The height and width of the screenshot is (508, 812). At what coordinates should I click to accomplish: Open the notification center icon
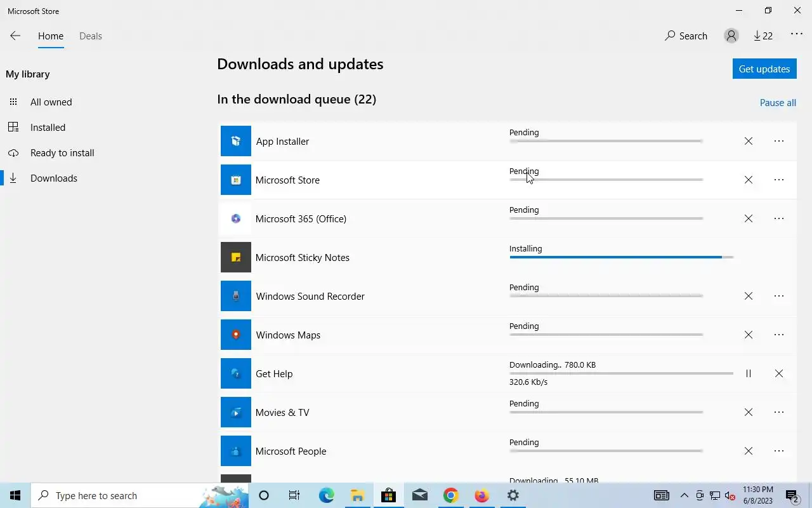792,496
